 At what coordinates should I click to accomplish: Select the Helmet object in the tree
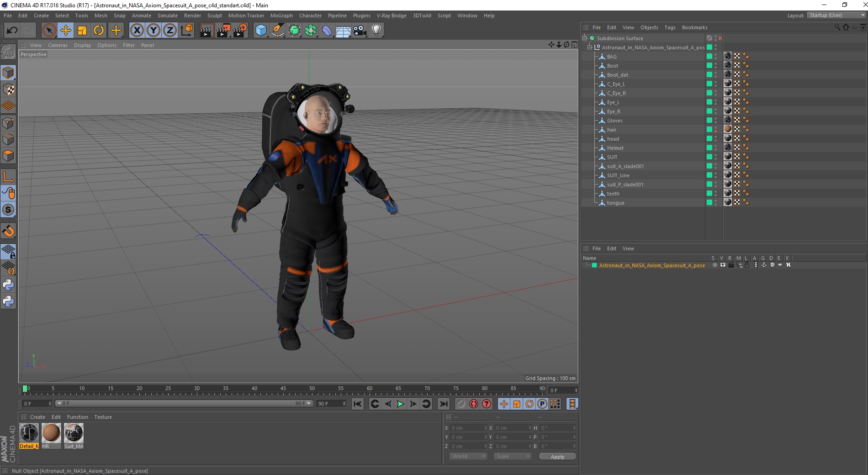(615, 148)
